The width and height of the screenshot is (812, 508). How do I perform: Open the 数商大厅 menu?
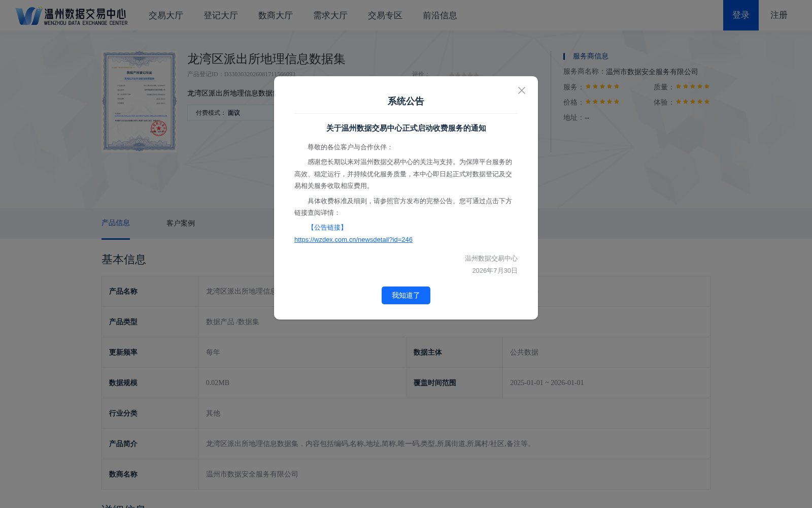(x=276, y=15)
